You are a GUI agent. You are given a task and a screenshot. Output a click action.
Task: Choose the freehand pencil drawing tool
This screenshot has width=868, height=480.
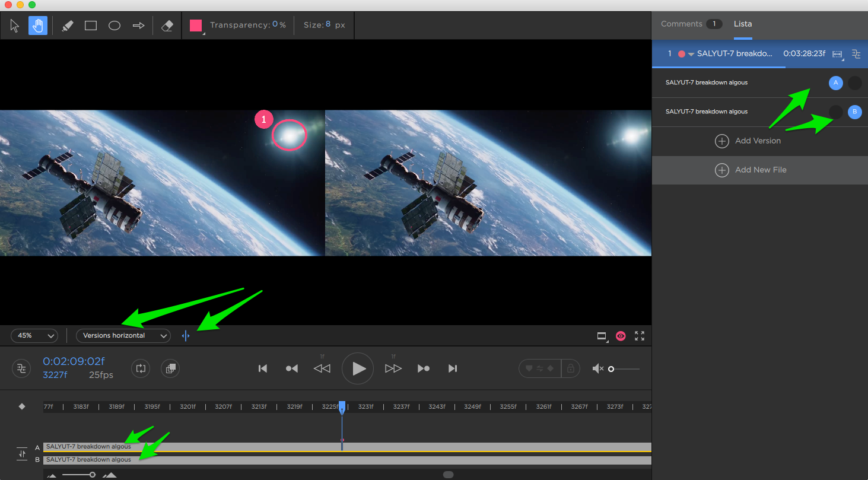pyautogui.click(x=67, y=26)
